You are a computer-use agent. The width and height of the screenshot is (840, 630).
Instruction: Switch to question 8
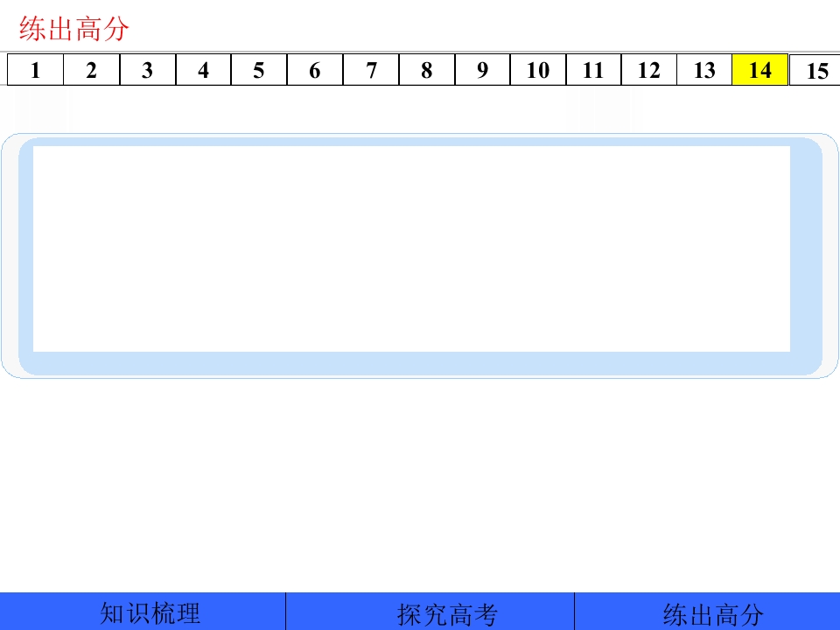tap(426, 70)
